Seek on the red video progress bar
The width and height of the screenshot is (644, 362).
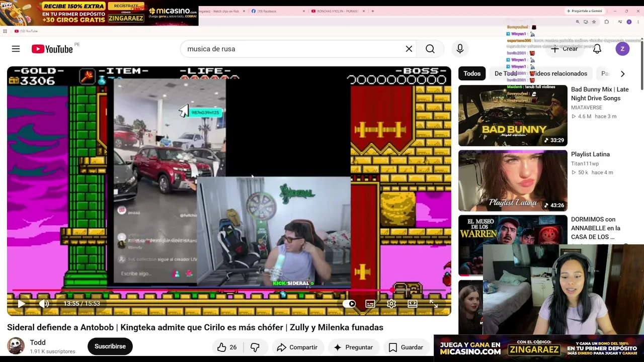click(229, 291)
